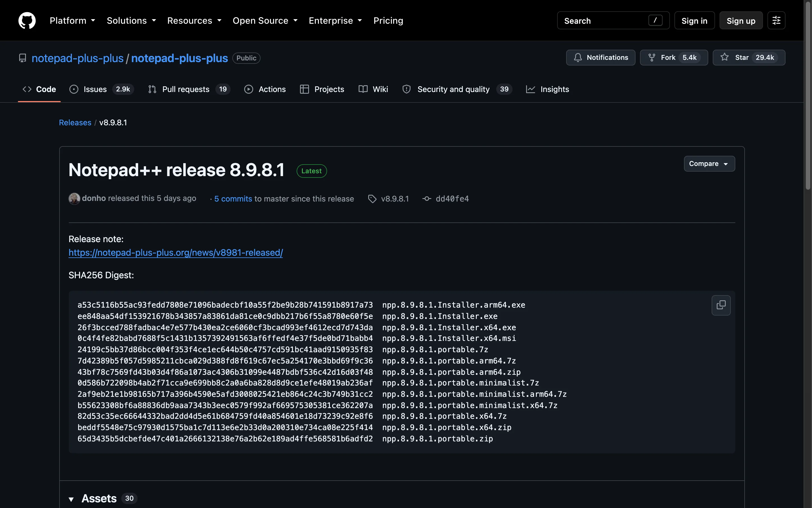Open Security and quality tab

pyautogui.click(x=457, y=89)
